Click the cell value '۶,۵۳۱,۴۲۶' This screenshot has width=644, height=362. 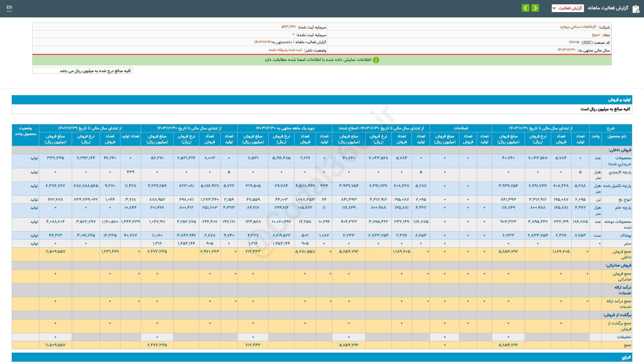coord(186,158)
